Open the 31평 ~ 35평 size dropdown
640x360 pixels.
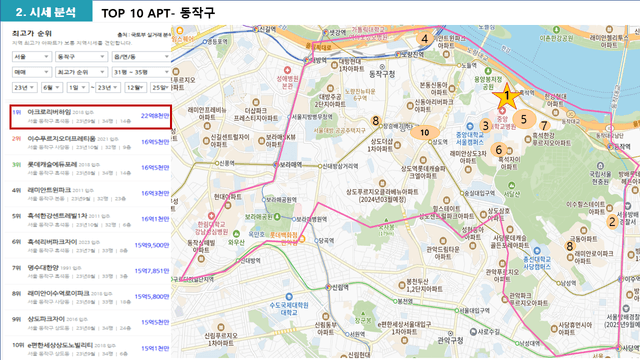[141, 72]
